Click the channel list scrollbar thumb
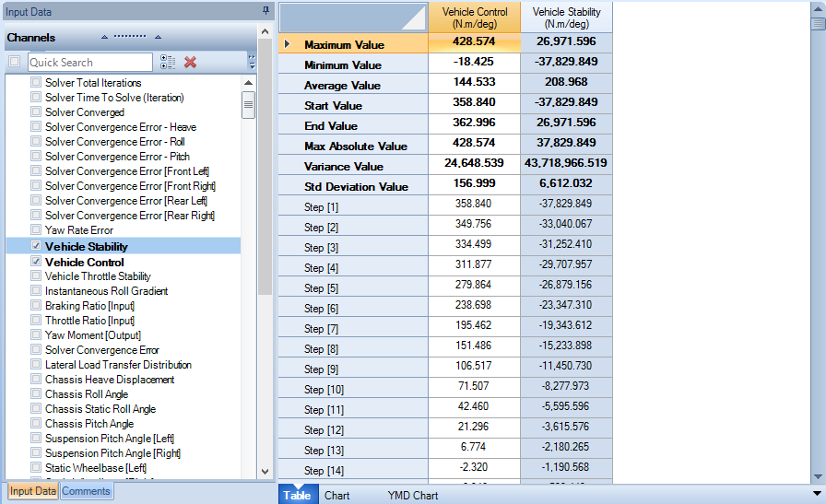Image resolution: width=826 pixels, height=504 pixels. [x=248, y=105]
